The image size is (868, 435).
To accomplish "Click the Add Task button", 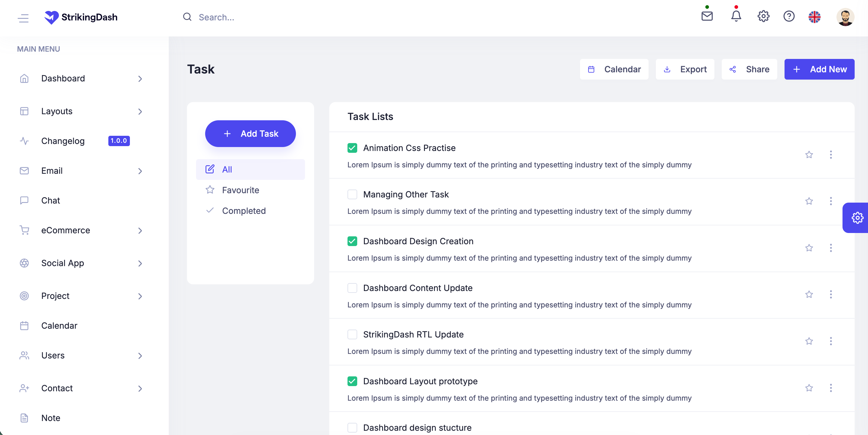I will coord(250,134).
